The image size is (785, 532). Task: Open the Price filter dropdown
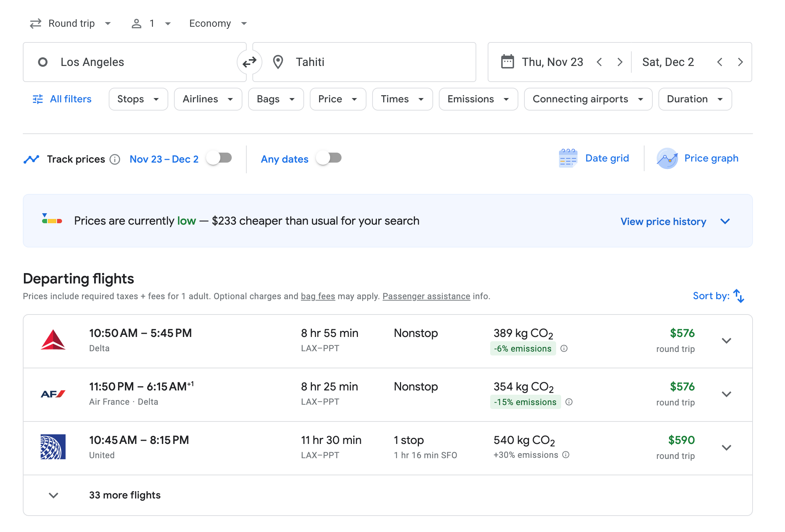[x=338, y=99]
